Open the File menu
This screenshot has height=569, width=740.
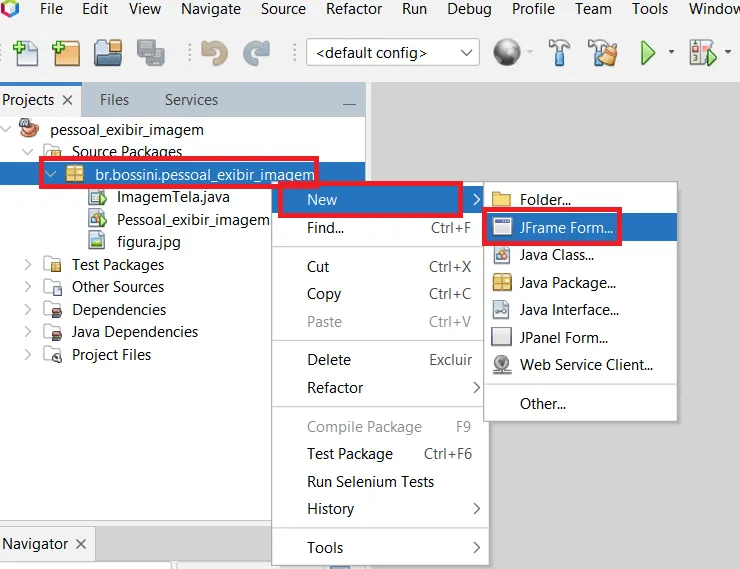(x=51, y=9)
